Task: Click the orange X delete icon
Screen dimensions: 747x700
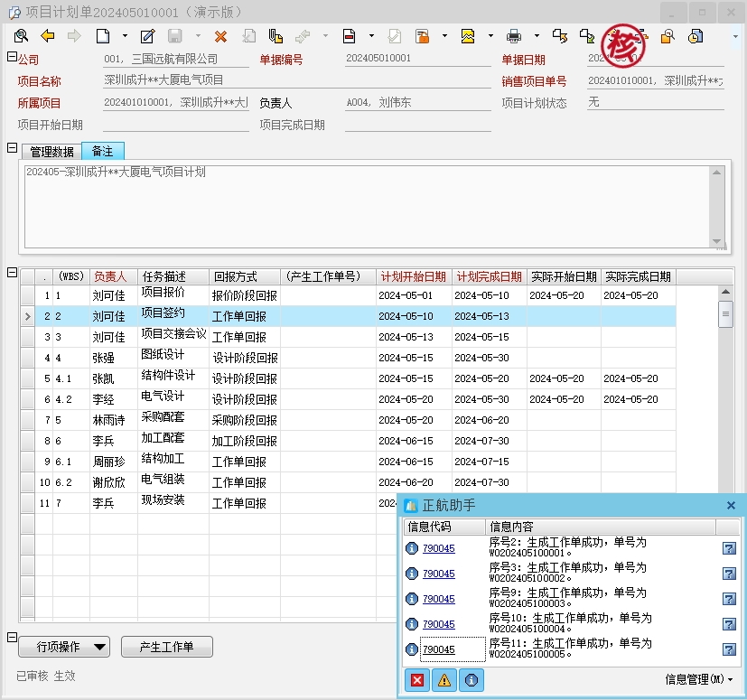Action: 220,37
